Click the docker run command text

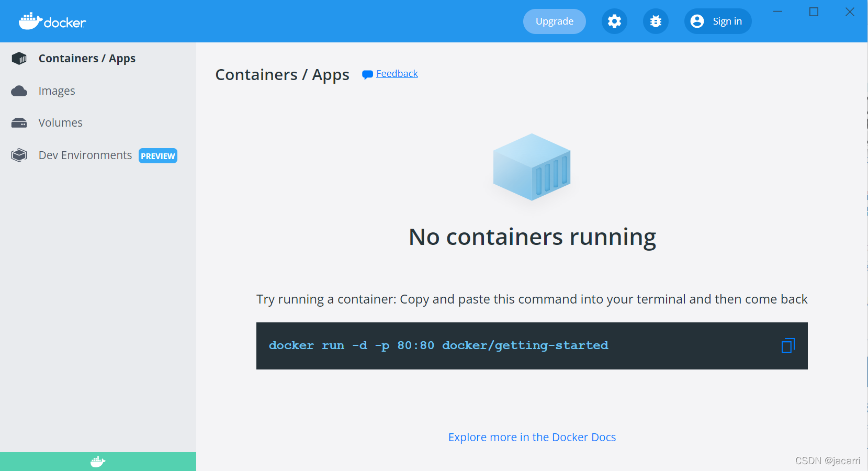click(438, 345)
